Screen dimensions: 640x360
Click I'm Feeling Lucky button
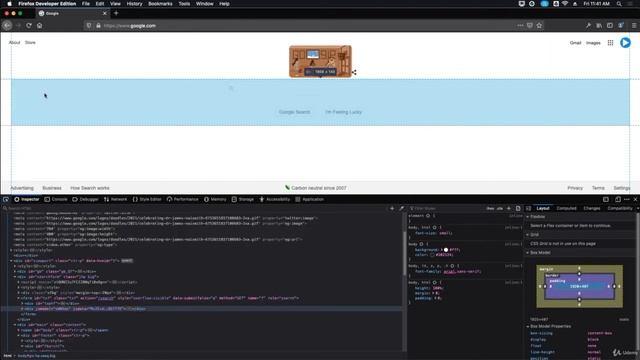pyautogui.click(x=343, y=112)
